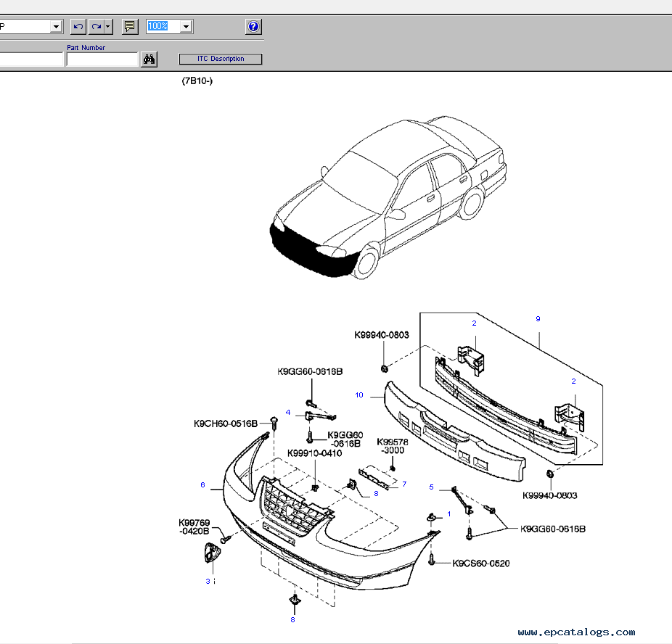The image size is (672, 644).
Task: Select callout 10 for the bumper absorber
Action: click(359, 395)
